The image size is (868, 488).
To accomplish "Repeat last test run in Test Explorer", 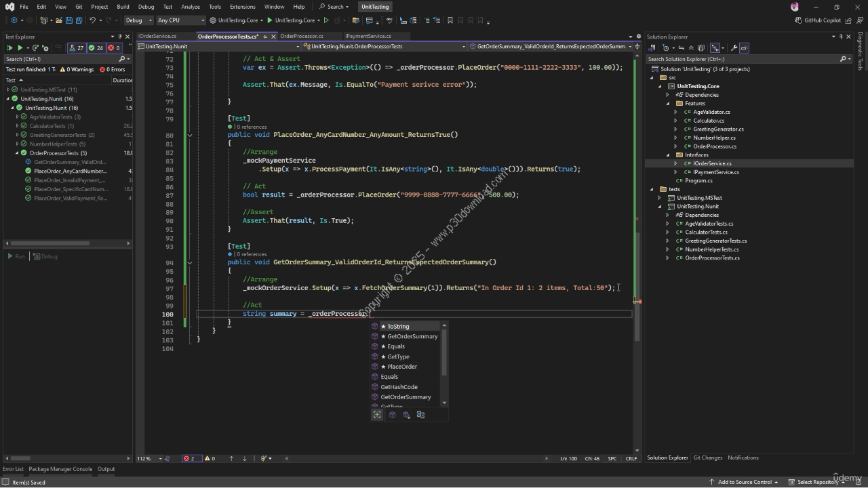I will tap(35, 48).
